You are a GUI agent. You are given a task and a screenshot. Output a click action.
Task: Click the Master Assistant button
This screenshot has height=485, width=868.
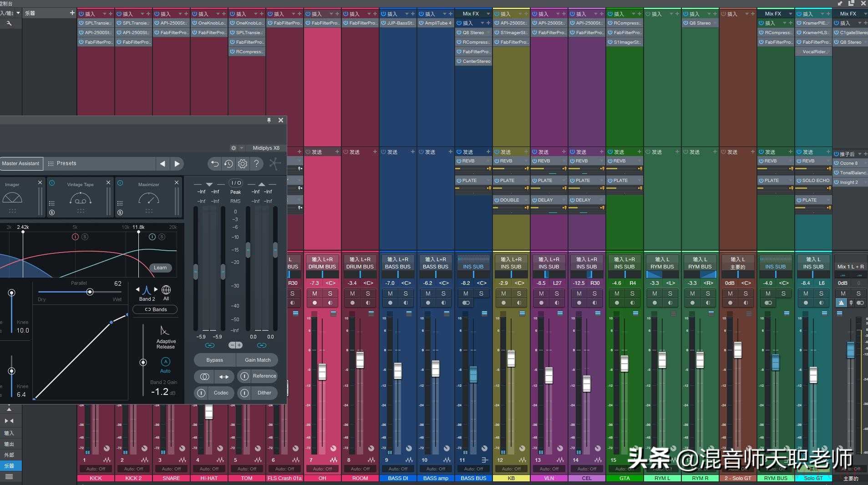pos(20,163)
